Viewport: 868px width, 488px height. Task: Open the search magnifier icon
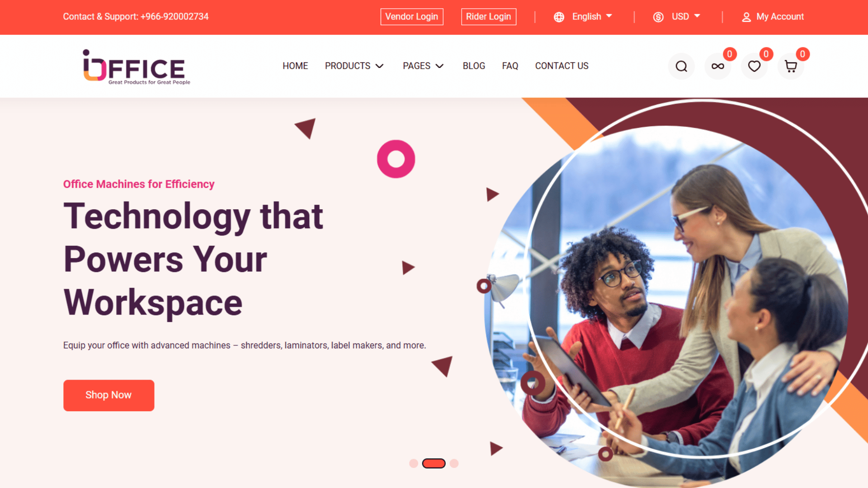tap(681, 66)
